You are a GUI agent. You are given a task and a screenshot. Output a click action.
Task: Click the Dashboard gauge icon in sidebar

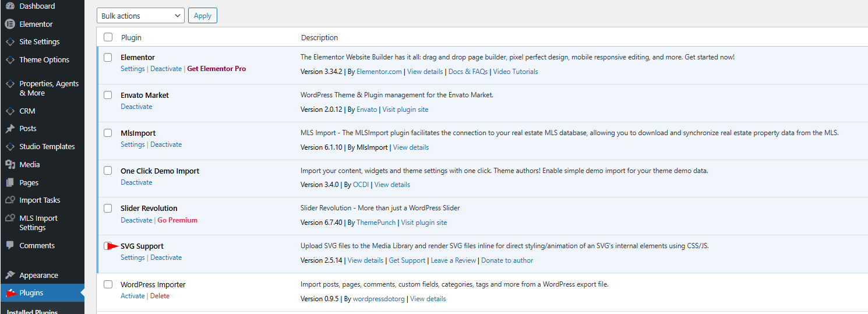pyautogui.click(x=10, y=6)
